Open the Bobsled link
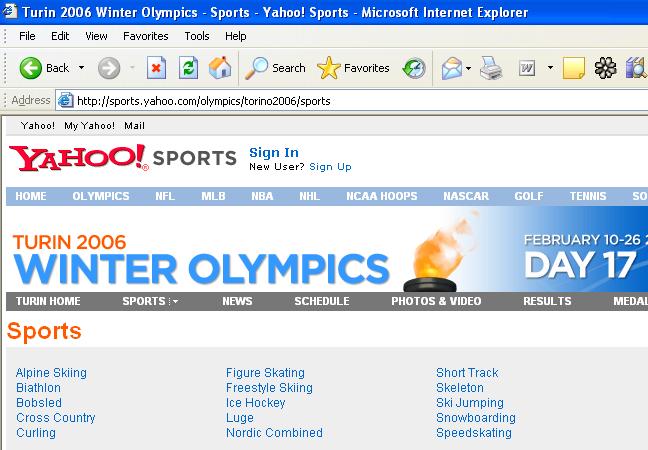Image resolution: width=648 pixels, height=450 pixels. point(39,403)
